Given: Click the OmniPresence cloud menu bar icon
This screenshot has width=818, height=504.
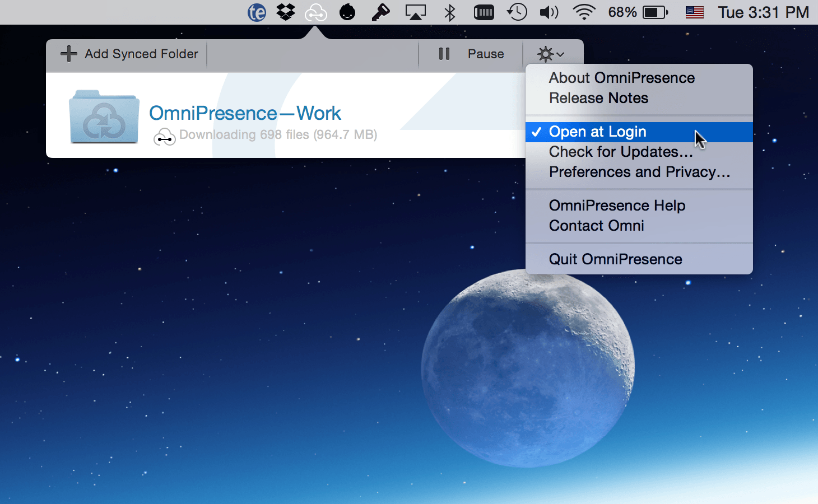Looking at the screenshot, I should pyautogui.click(x=315, y=12).
